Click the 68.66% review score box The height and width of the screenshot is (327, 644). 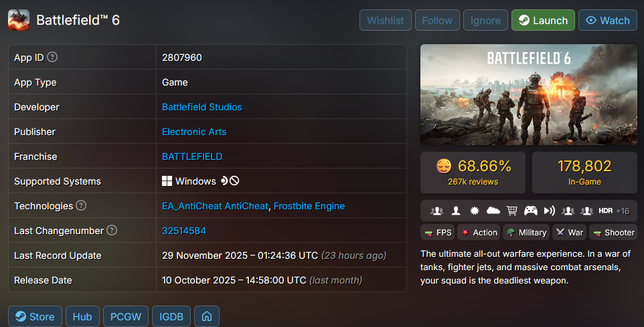pos(473,173)
